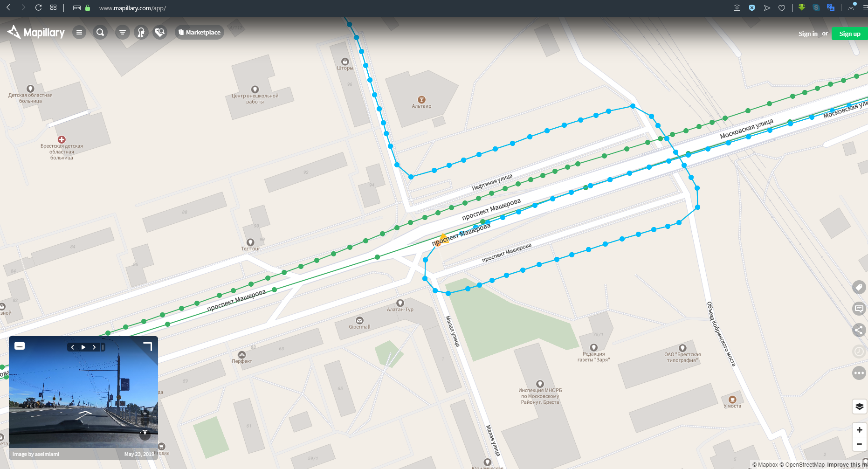868x469 pixels.
Task: Open the Marketplace tab
Action: [x=200, y=32]
